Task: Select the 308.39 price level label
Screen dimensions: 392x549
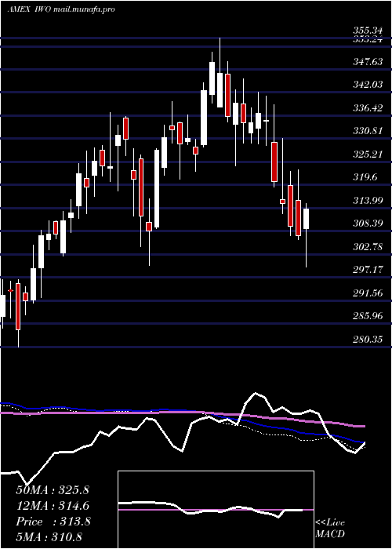Action: (x=368, y=224)
